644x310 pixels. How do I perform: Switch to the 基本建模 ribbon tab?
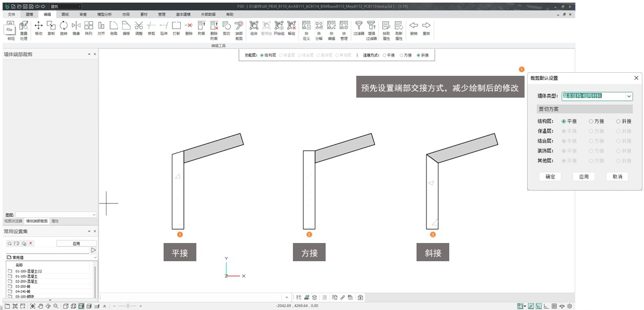pos(183,15)
